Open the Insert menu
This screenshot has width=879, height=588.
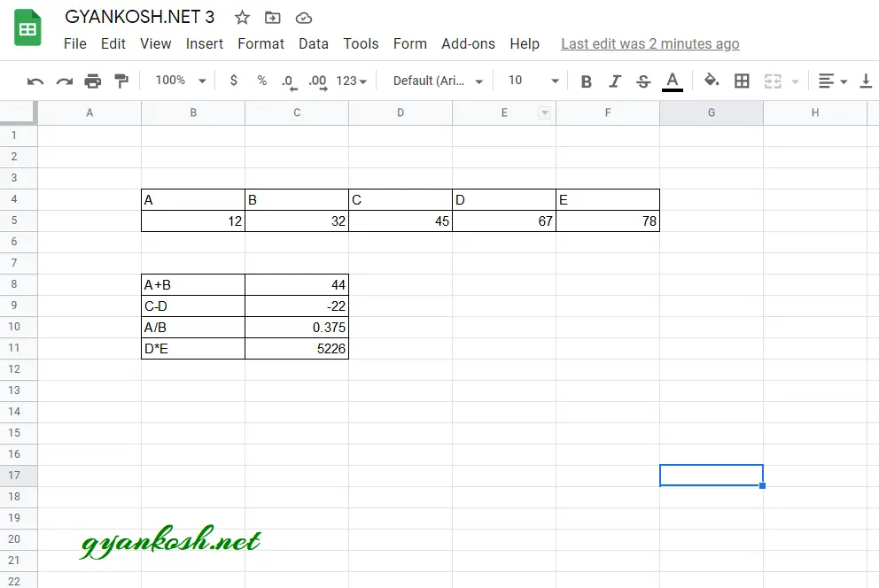[x=205, y=43]
